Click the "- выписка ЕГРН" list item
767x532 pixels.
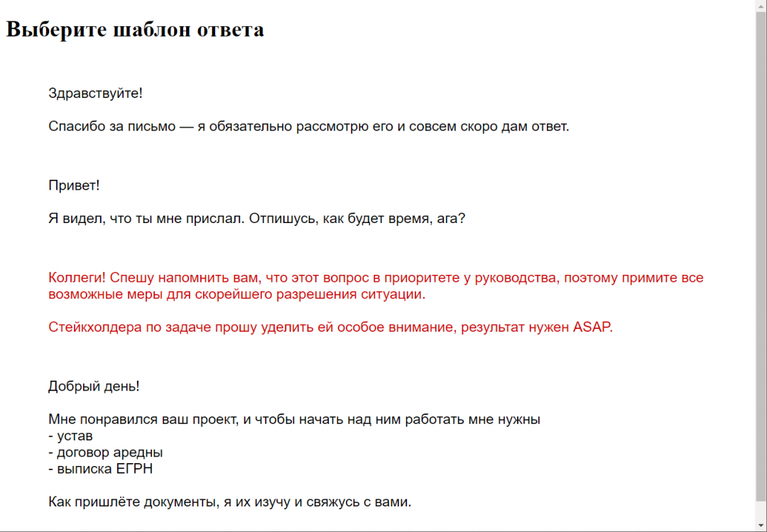point(100,469)
